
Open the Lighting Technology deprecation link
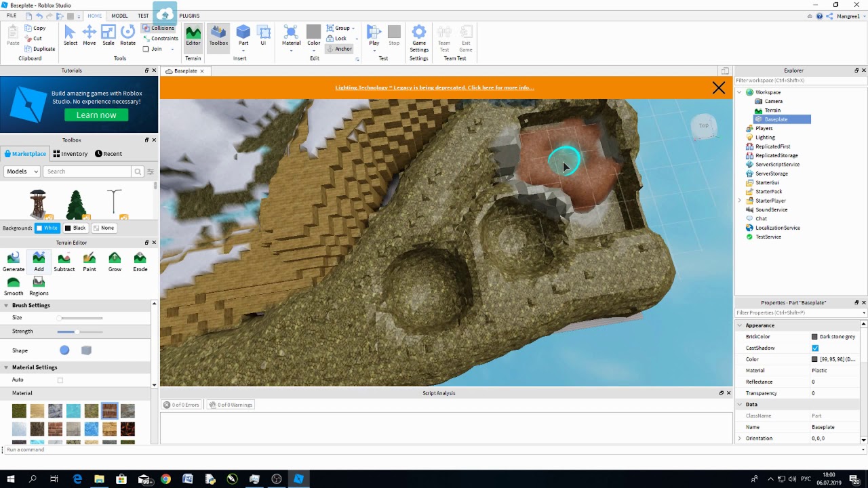point(434,87)
